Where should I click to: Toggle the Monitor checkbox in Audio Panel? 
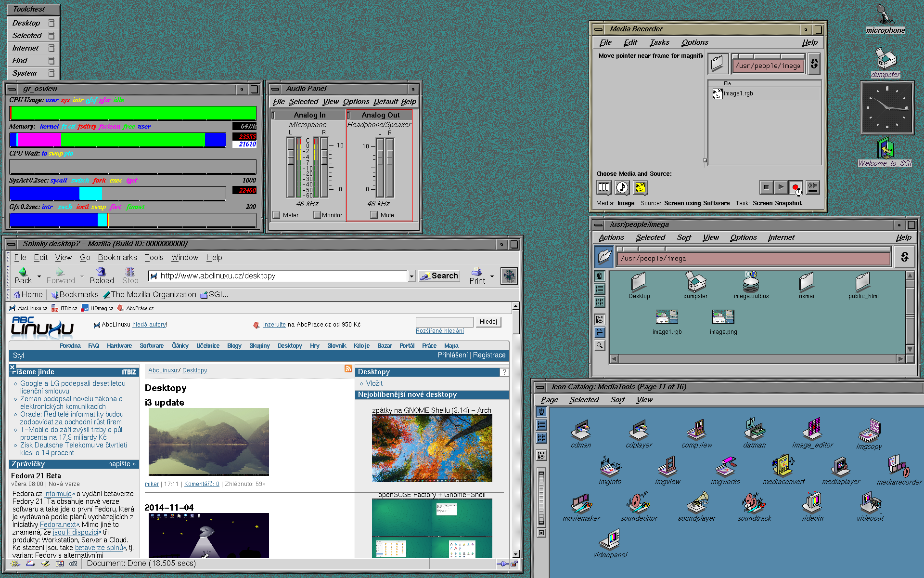click(317, 215)
